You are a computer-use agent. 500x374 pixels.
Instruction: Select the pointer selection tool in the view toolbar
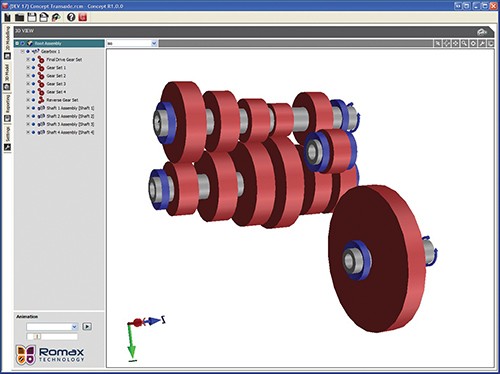438,43
